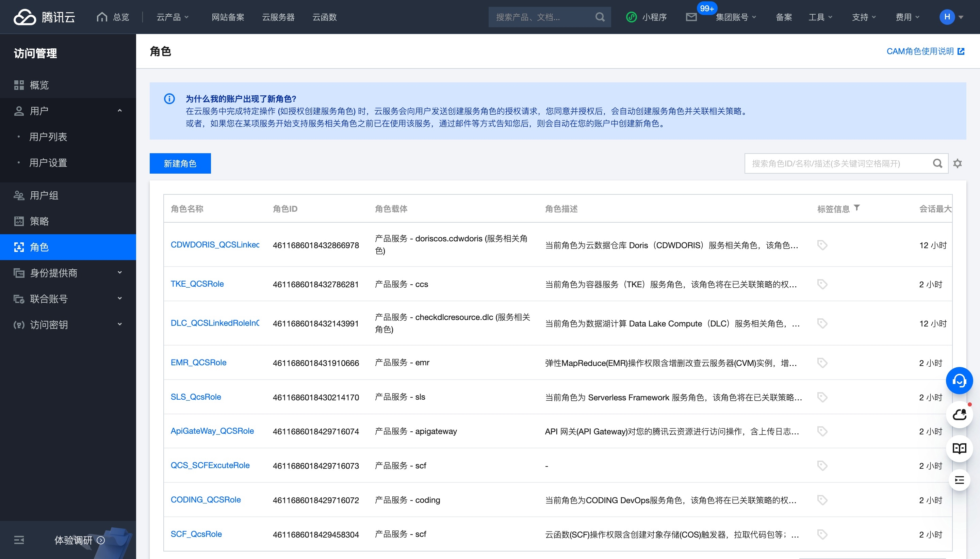980x559 pixels.
Task: Open customer service headset button
Action: click(x=959, y=381)
